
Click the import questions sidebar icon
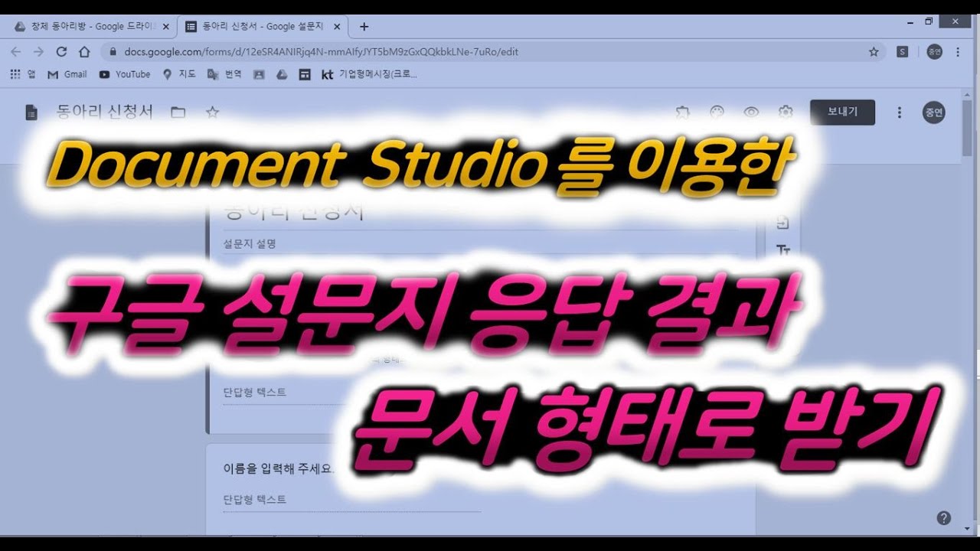782,223
